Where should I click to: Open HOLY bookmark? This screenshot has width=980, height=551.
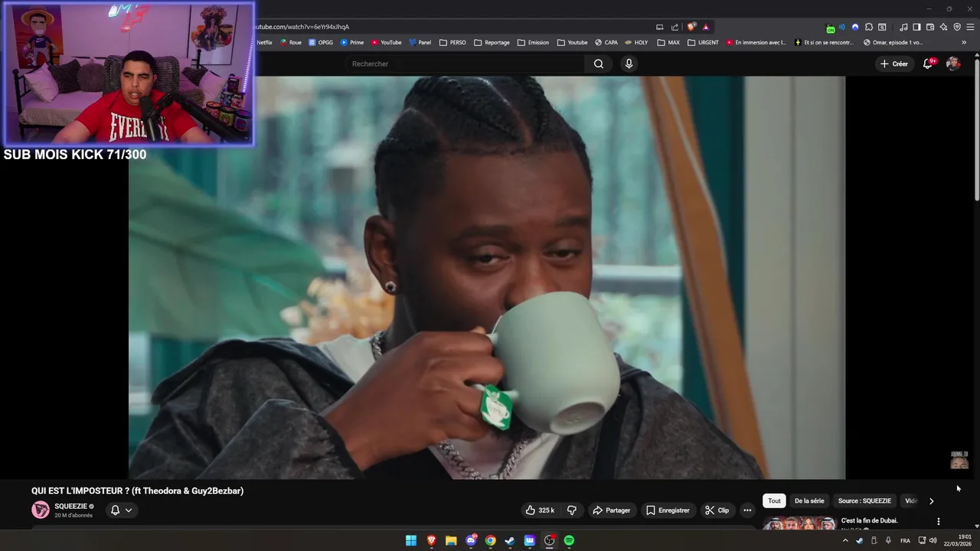637,43
